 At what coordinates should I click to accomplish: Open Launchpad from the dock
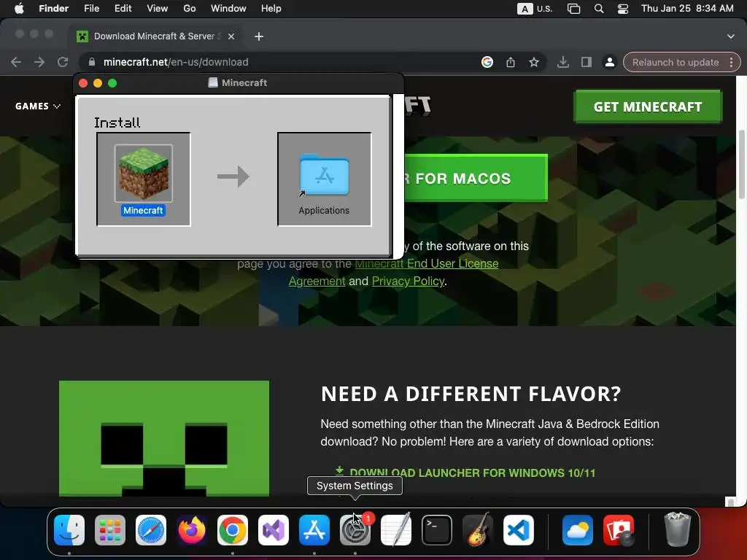coord(110,530)
